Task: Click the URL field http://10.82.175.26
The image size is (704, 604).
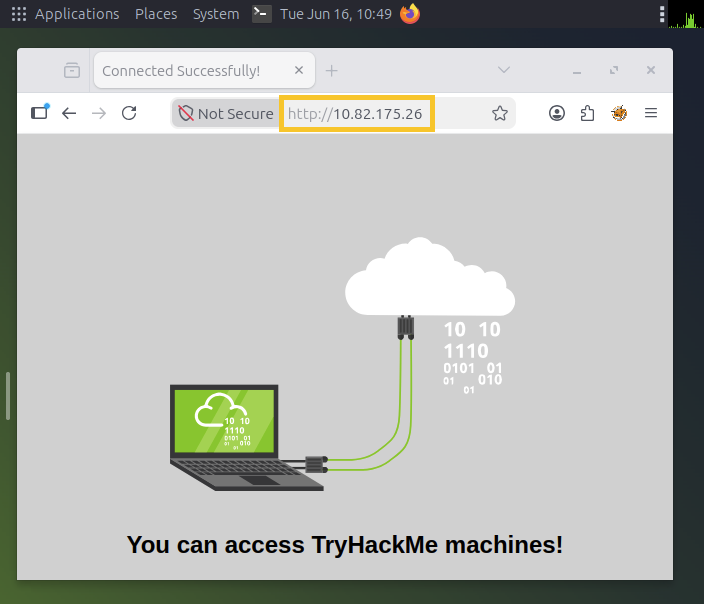Action: (x=357, y=114)
